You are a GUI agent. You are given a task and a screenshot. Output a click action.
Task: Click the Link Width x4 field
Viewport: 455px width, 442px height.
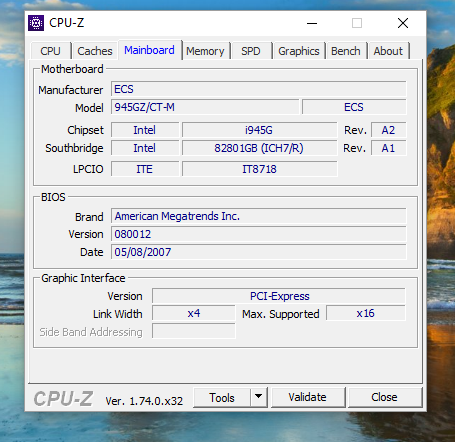(194, 313)
